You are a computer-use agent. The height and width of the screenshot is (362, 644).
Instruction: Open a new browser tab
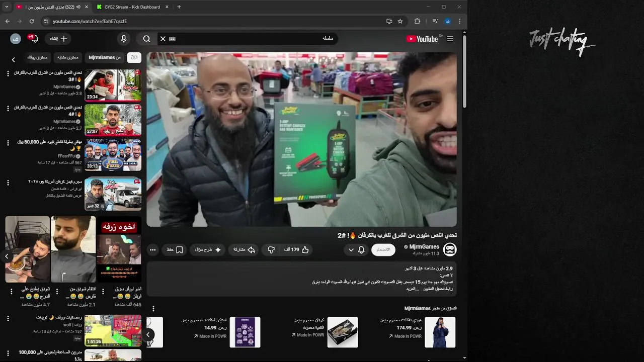[x=179, y=7]
